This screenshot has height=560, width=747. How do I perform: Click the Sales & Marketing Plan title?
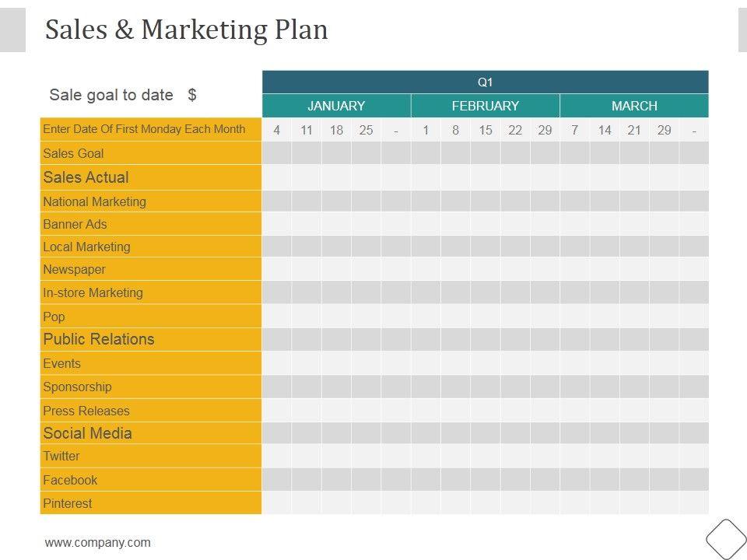(187, 30)
